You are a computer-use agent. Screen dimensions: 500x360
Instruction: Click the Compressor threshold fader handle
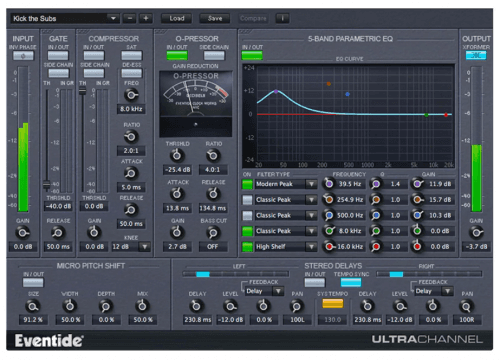coord(82,90)
